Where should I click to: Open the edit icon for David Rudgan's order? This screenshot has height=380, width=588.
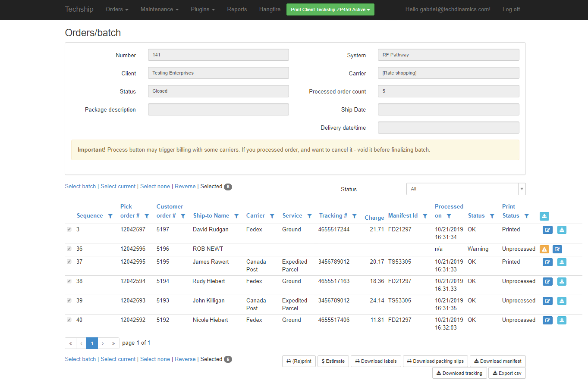click(x=547, y=230)
